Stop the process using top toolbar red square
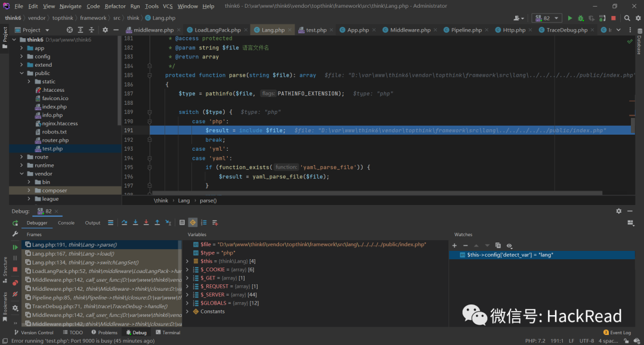This screenshot has height=345, width=644. click(x=614, y=18)
